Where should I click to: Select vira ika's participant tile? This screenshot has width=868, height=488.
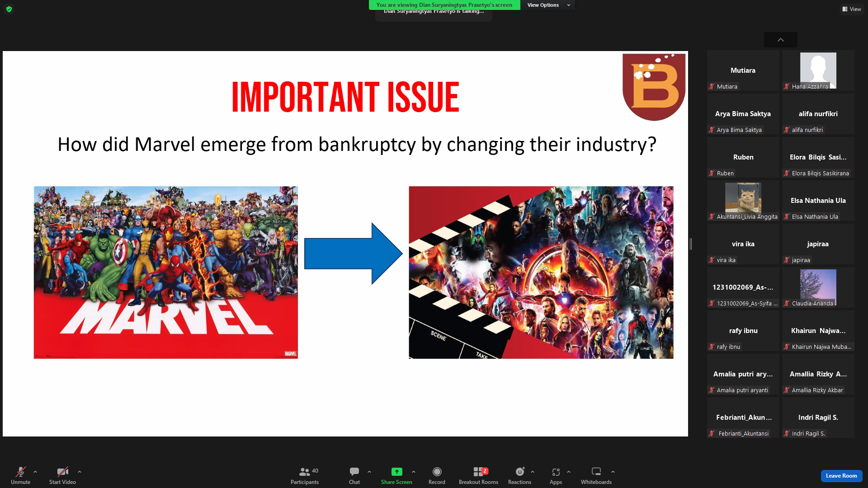point(743,244)
